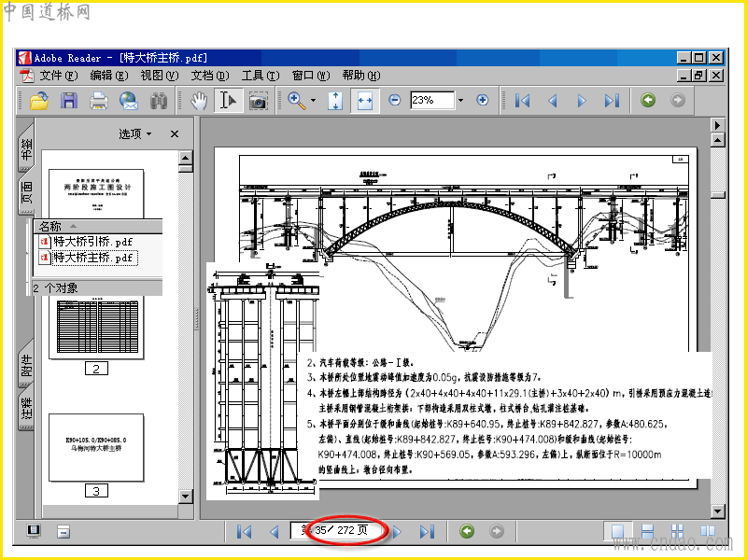Switch to single page layout view
This screenshot has width=747, height=560.
pos(616,531)
